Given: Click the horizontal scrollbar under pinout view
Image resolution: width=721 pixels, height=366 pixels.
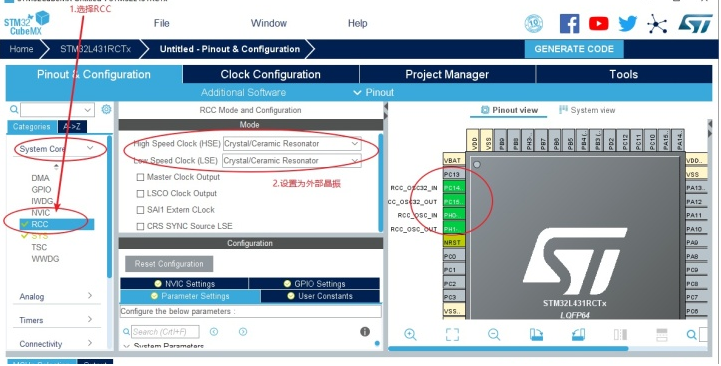Looking at the screenshot, I should click(x=508, y=349).
